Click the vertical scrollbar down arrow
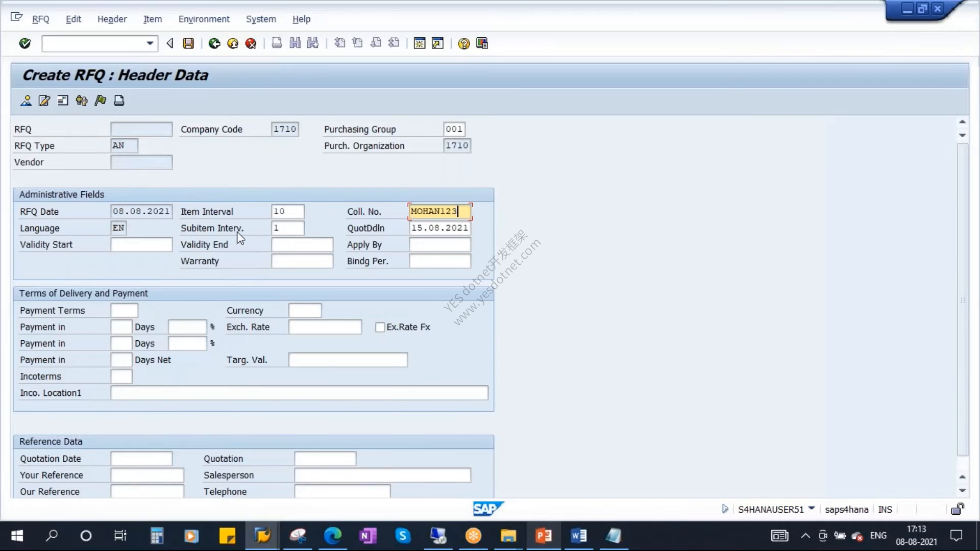The width and height of the screenshot is (980, 551). 962,490
